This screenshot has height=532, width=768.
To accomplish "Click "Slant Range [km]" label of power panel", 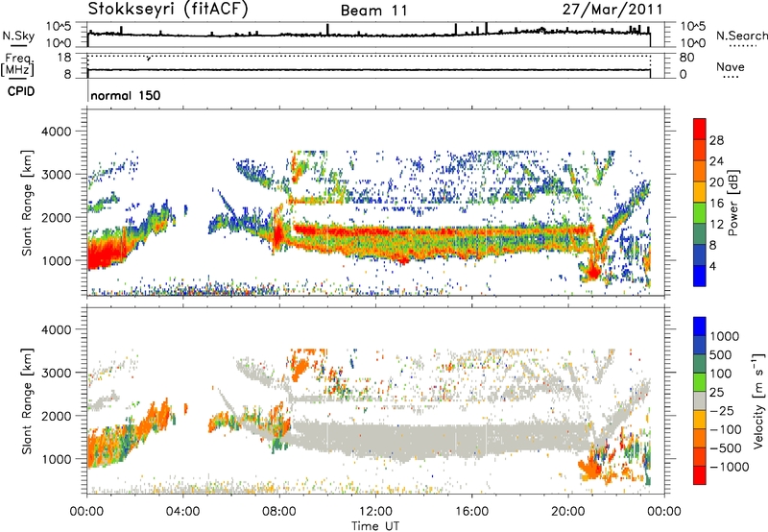I will [x=27, y=203].
